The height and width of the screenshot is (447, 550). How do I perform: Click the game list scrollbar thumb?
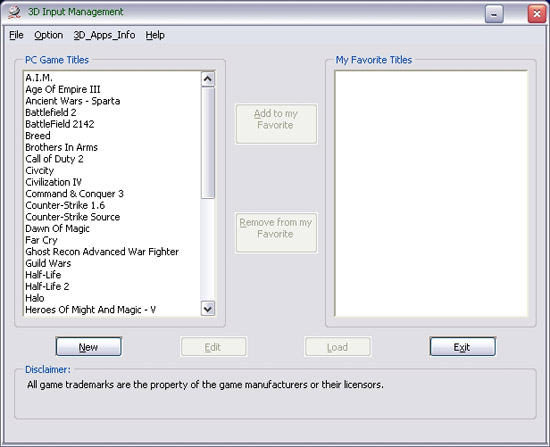point(208,143)
